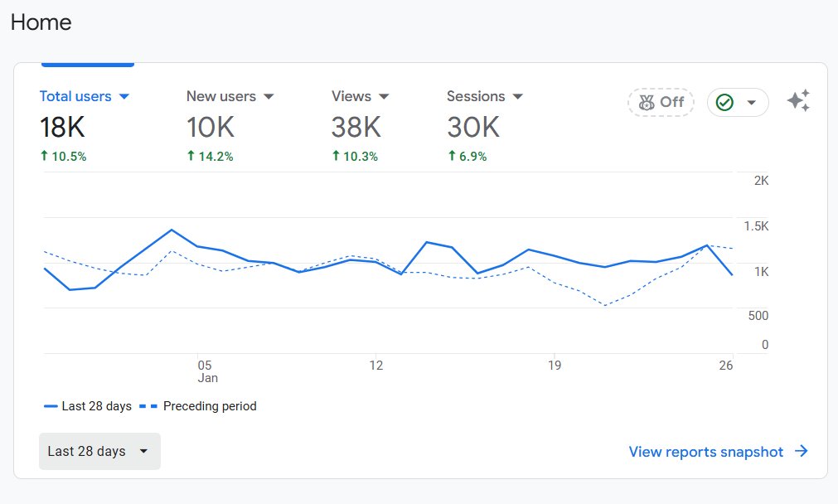Expand the data quality status dropdown arrow
The width and height of the screenshot is (838, 504).
749,102
